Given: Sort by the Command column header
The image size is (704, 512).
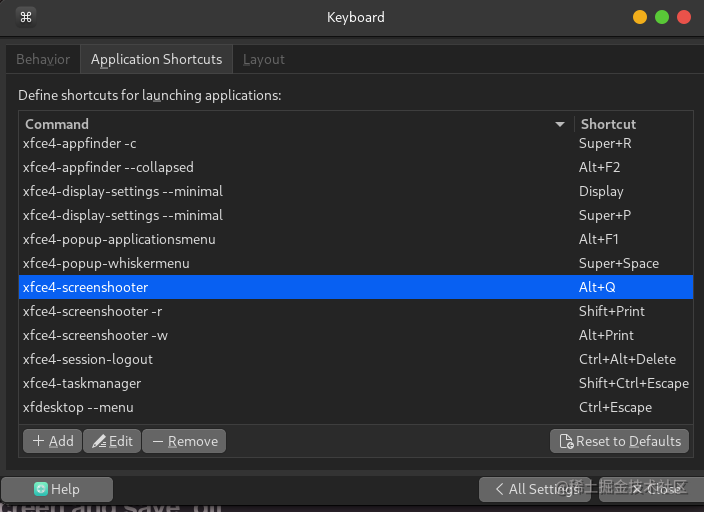Looking at the screenshot, I should [57, 124].
